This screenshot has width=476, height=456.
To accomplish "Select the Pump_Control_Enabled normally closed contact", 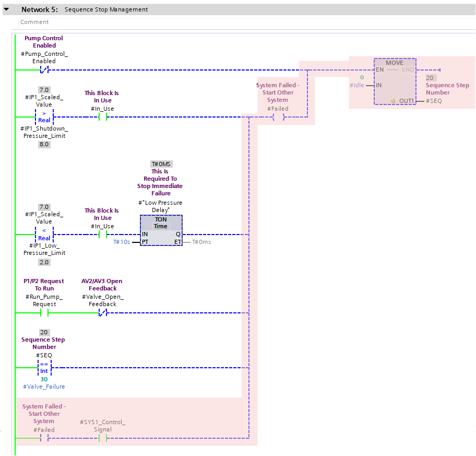I will 44,69.
